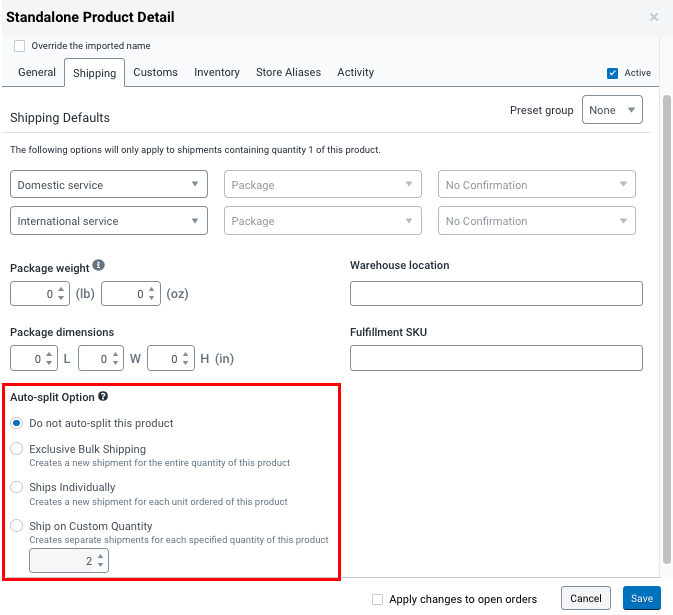Open the Customs tab
This screenshot has width=673, height=615.
coord(155,72)
